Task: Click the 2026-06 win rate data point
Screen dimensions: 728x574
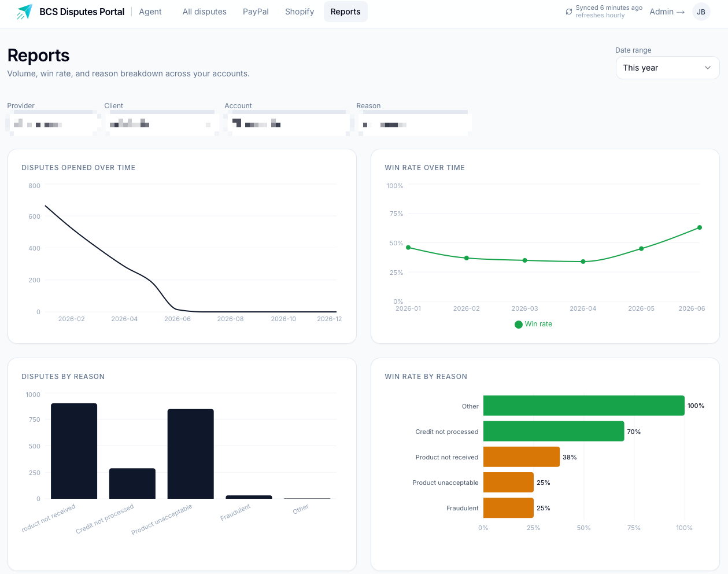Action: point(700,227)
